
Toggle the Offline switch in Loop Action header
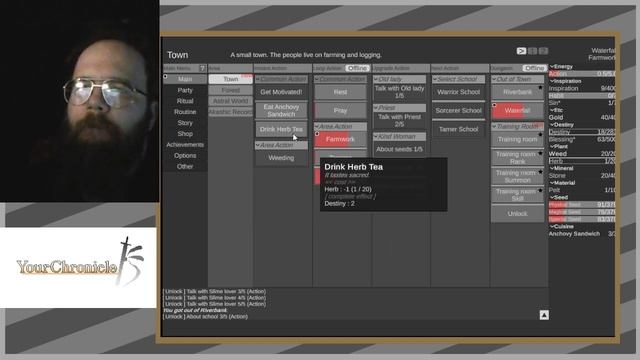click(x=357, y=68)
